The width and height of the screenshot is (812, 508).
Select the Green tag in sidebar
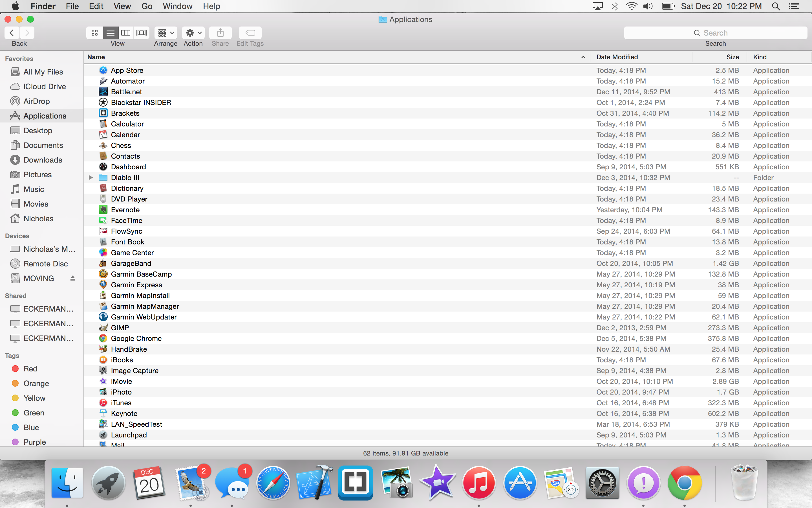42,413
